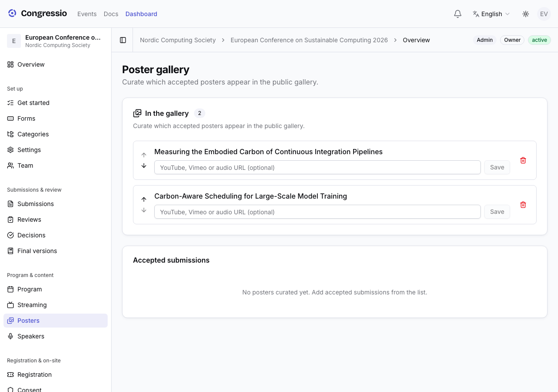Click the Registration ticket sidebar icon
Screen dimensions: 558x392
point(10,375)
